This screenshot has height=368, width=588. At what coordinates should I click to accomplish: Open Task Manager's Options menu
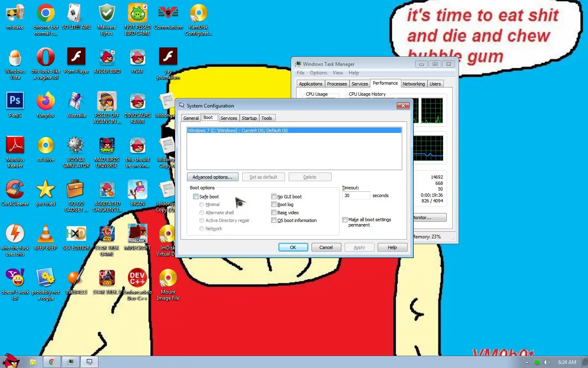318,73
